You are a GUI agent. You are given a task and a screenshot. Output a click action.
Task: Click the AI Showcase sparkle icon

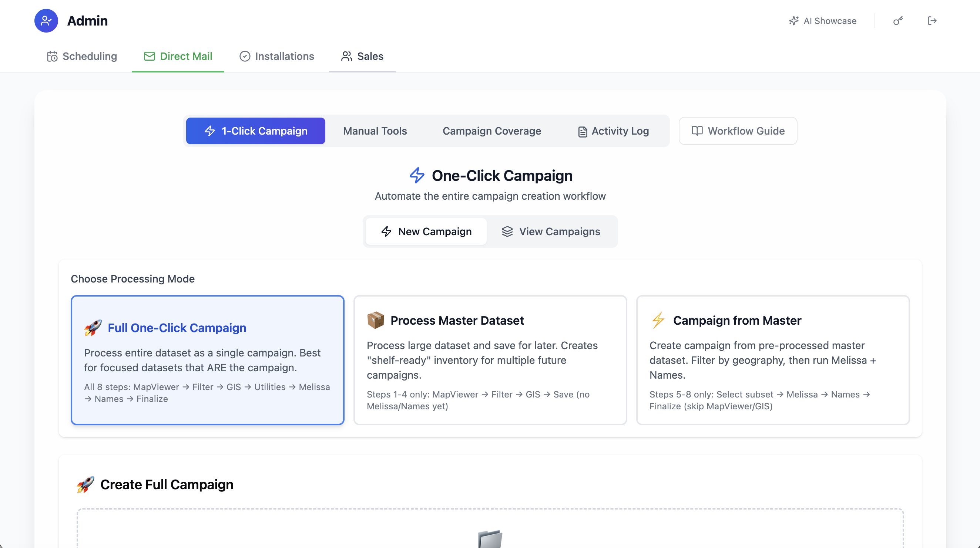click(793, 21)
